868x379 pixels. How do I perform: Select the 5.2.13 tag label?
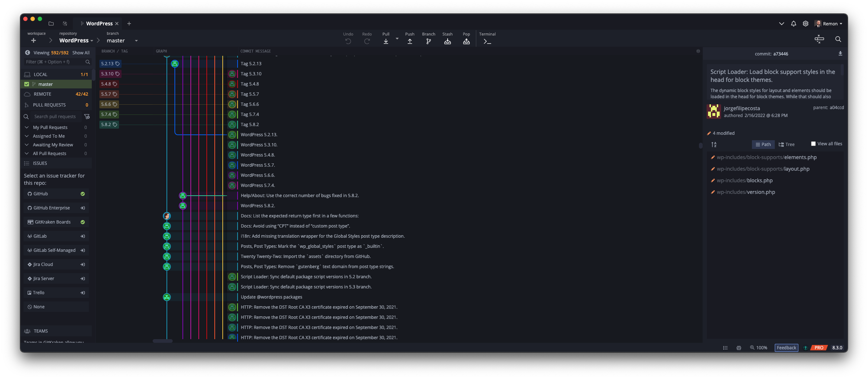(x=110, y=64)
